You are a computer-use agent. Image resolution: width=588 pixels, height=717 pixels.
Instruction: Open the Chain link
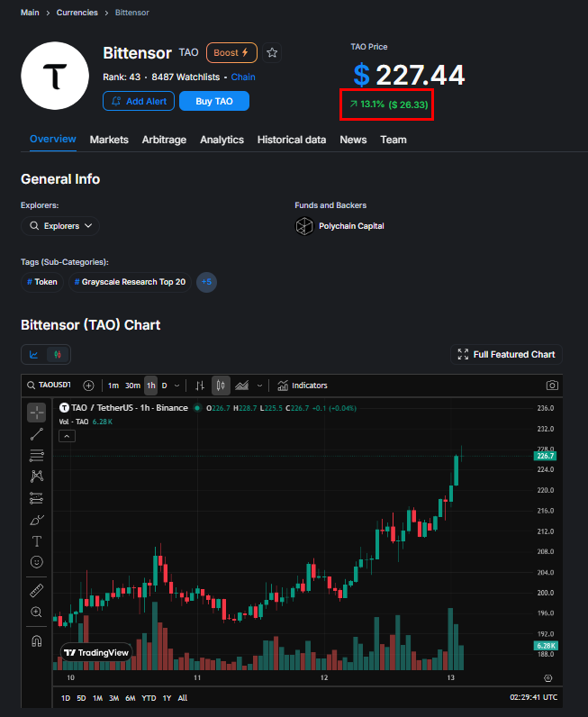243,77
